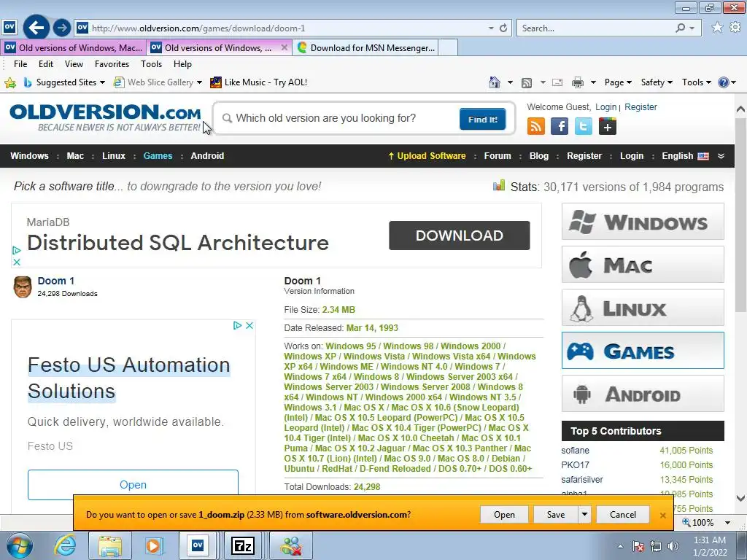Go forward using the browser Forward arrow
The image size is (747, 560).
click(x=62, y=28)
